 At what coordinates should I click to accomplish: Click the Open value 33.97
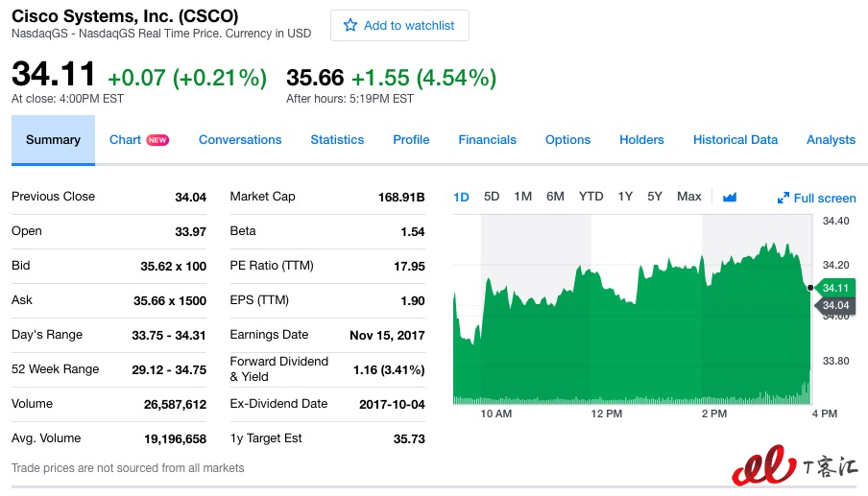coord(190,231)
